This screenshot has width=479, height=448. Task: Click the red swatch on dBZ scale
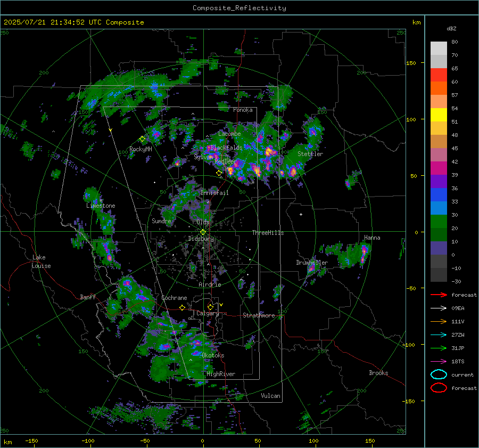click(x=439, y=75)
